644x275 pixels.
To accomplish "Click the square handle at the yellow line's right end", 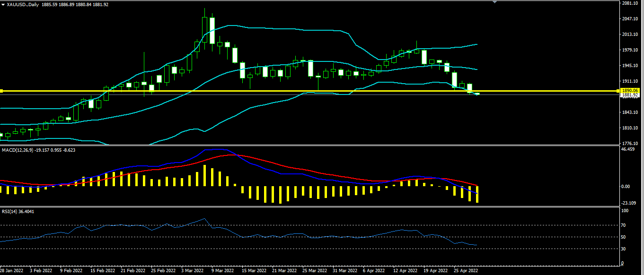I will point(618,90).
